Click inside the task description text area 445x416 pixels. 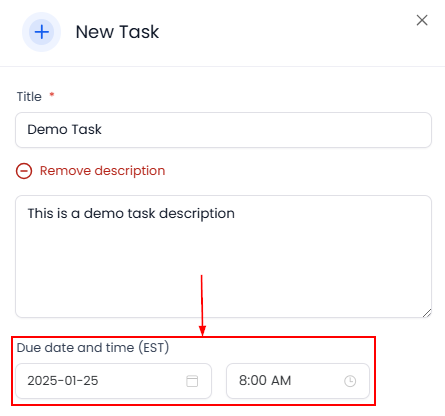point(223,256)
